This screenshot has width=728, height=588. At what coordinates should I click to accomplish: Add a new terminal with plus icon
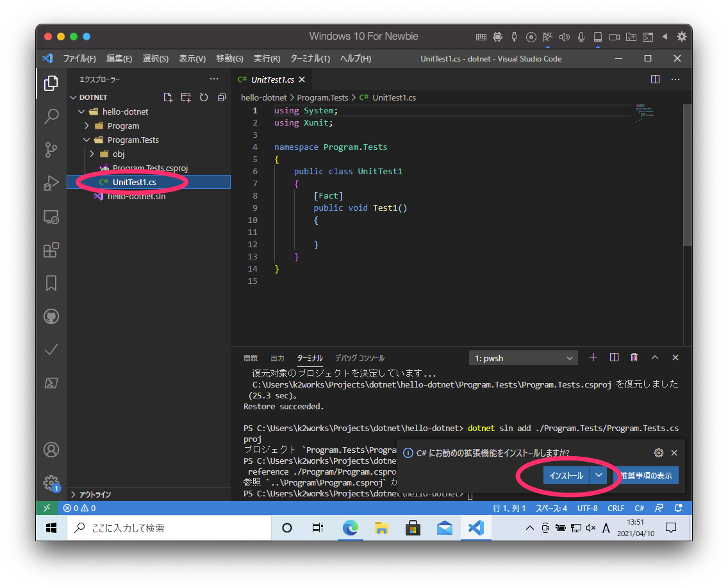click(593, 357)
